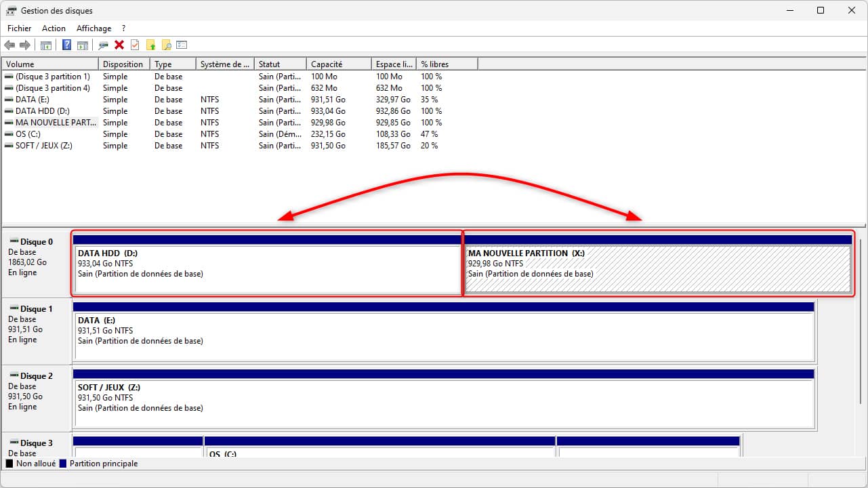Select the DATA (E:) partition on Disque 1

(444, 331)
